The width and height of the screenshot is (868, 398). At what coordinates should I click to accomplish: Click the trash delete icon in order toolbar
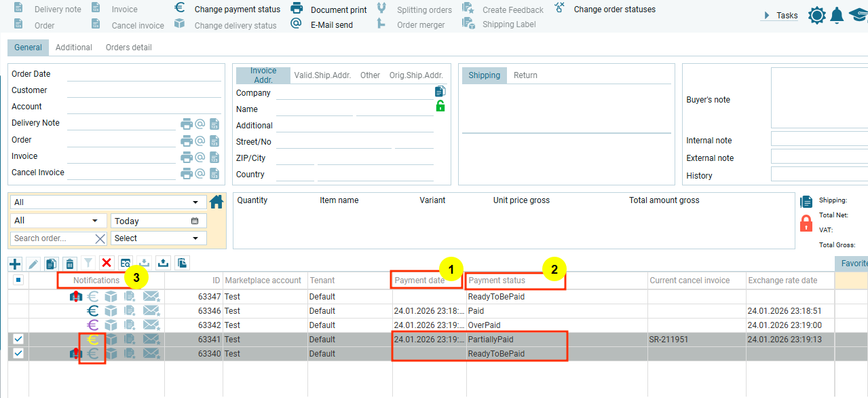(x=70, y=264)
